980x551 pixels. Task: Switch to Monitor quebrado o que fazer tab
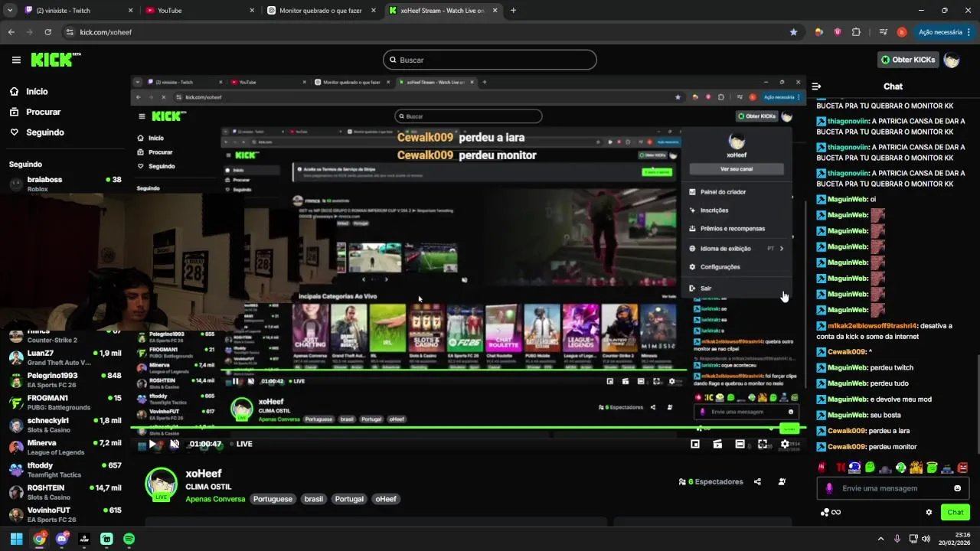pos(322,11)
